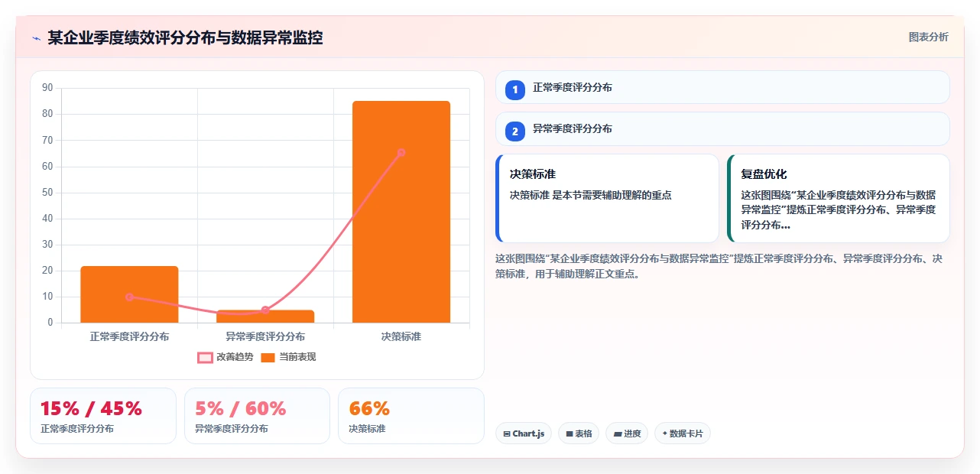Click y-axis value 90
This screenshot has width=980, height=474.
[x=47, y=88]
